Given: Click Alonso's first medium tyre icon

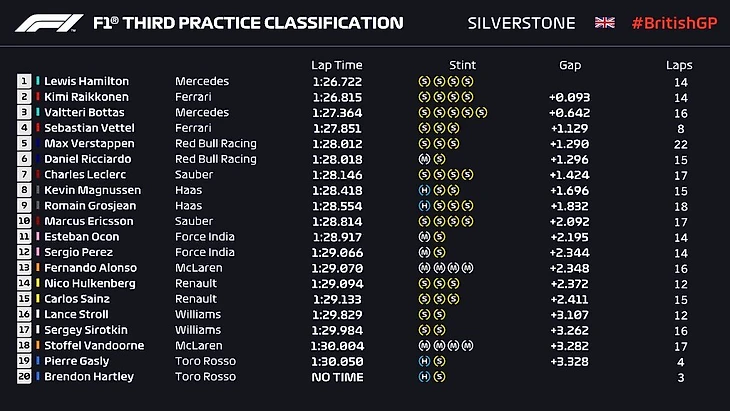Looking at the screenshot, I should pyautogui.click(x=424, y=268).
